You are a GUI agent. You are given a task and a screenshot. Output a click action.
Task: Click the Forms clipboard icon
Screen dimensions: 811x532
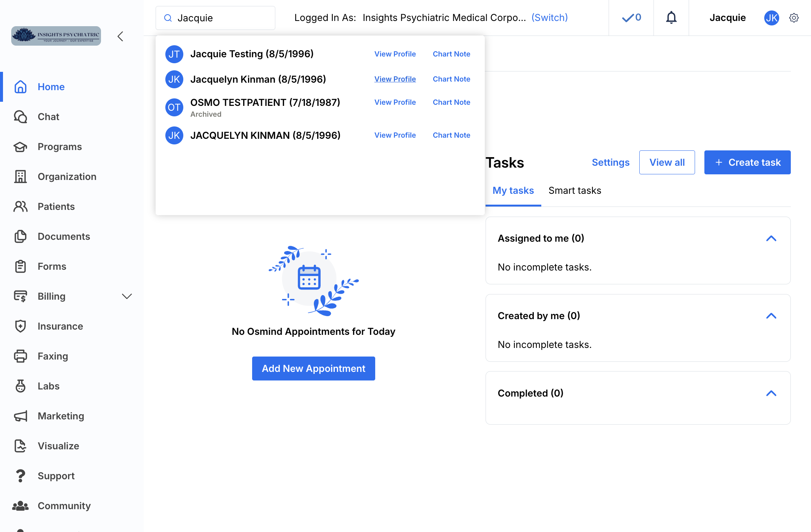click(20, 266)
